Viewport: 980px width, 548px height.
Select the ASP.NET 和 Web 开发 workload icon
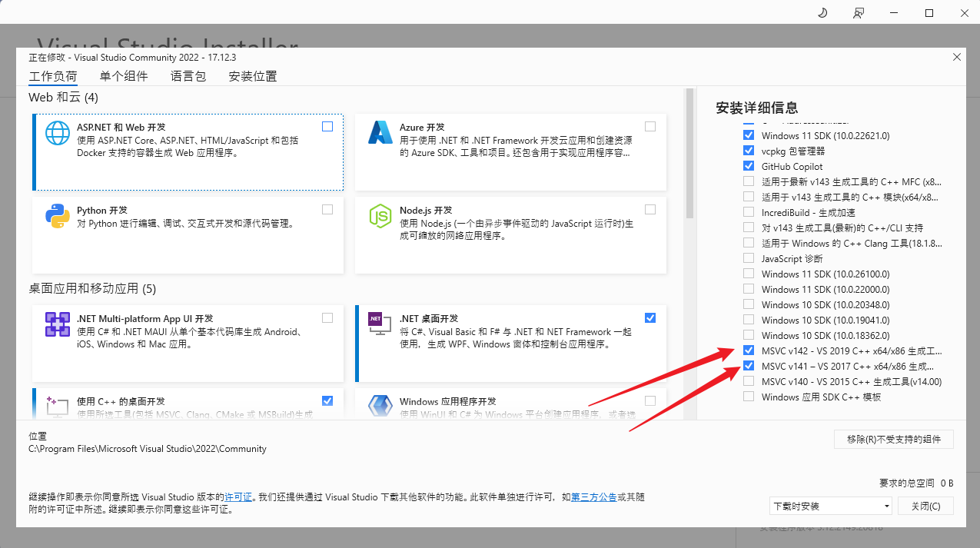pos(57,132)
